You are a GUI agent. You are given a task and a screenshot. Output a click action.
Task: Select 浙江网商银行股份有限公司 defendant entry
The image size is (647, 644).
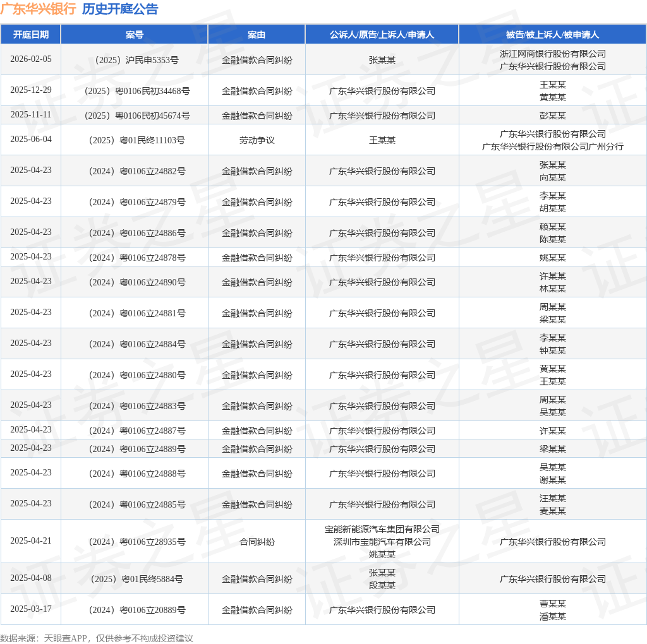click(552, 54)
